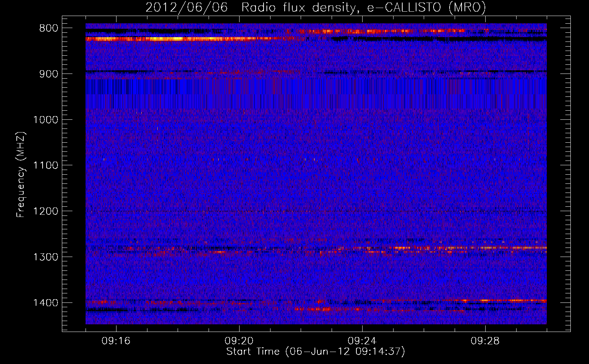Select the 09:20 time axis label
The width and height of the screenshot is (589, 364).
click(239, 341)
